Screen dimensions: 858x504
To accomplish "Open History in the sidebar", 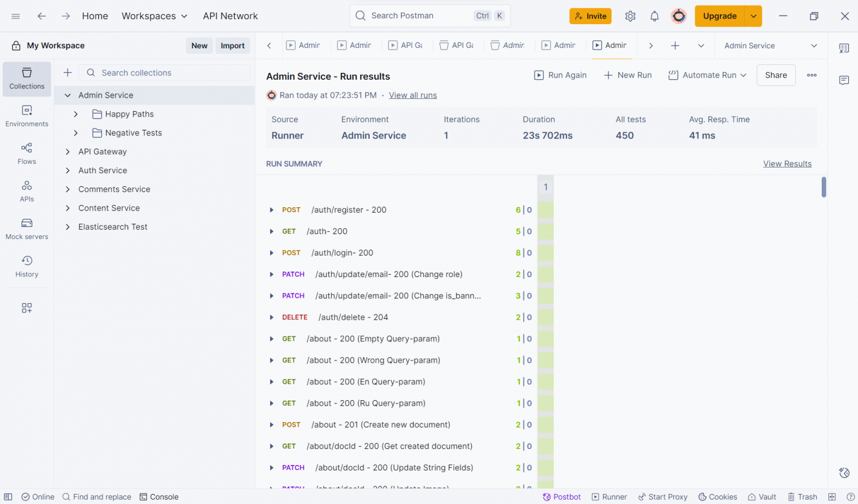I will click(26, 266).
